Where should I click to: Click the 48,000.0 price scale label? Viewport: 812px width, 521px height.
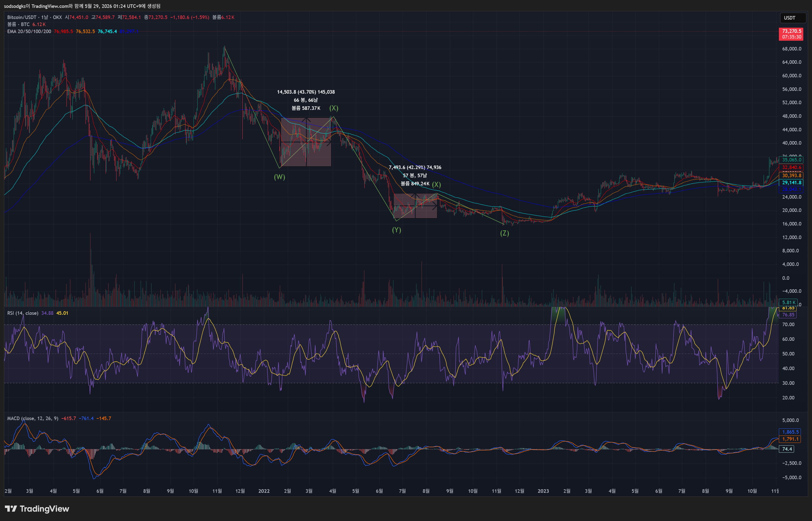point(792,116)
